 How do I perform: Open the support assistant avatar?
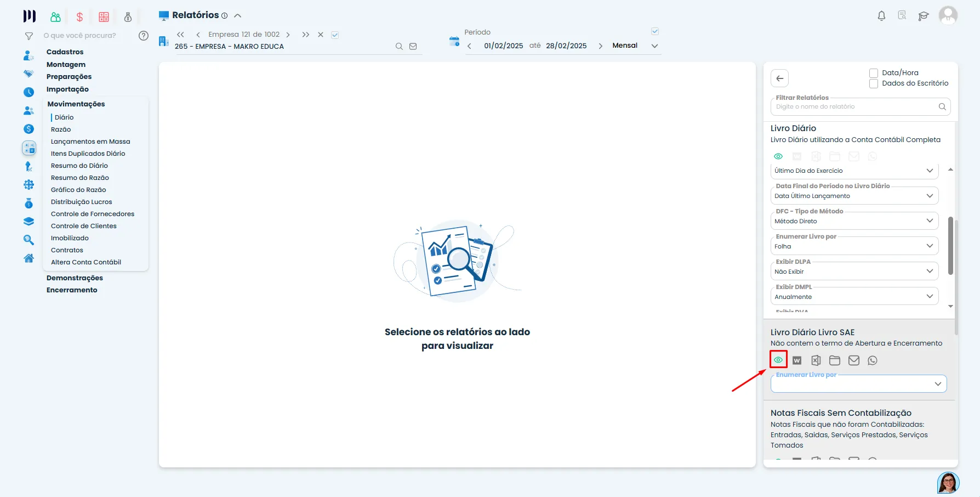point(948,483)
